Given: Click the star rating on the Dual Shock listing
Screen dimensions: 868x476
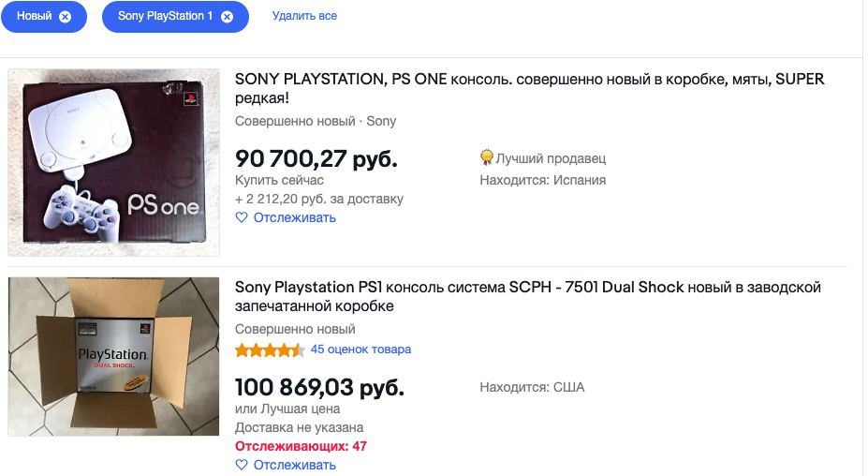Looking at the screenshot, I should point(270,350).
